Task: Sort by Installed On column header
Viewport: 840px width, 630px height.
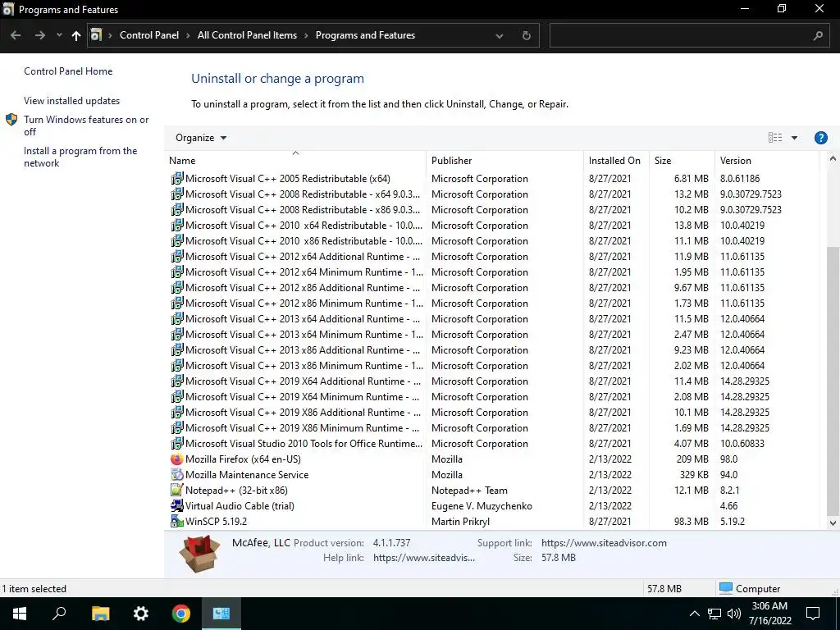Action: pos(616,161)
